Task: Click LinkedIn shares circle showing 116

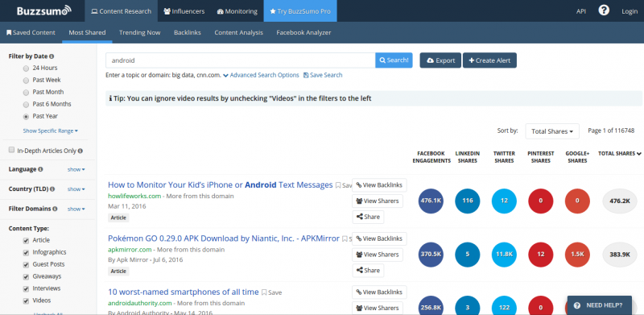Action: pos(468,201)
